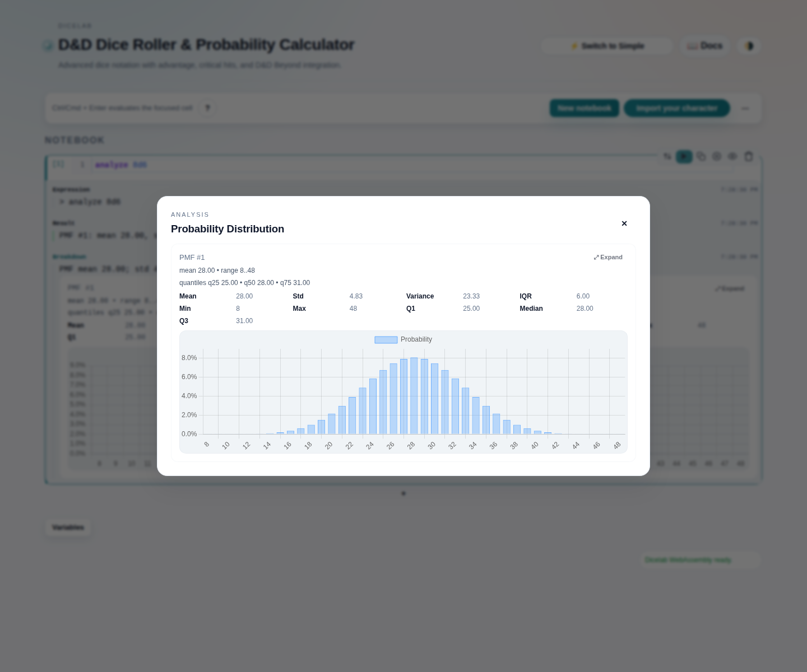Duplicate the cell with the copy icon
The image size is (807, 672).
[x=701, y=157]
